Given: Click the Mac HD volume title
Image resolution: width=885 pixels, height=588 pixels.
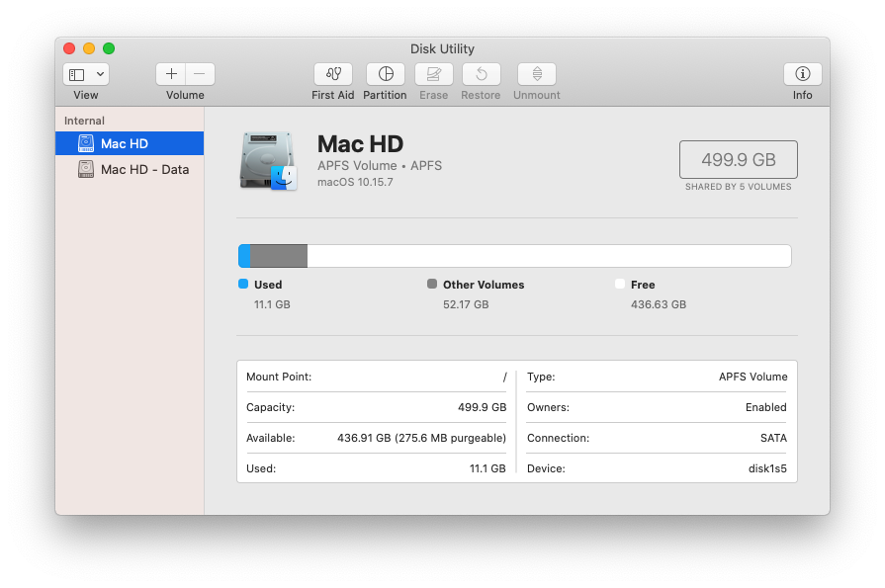Looking at the screenshot, I should [360, 144].
